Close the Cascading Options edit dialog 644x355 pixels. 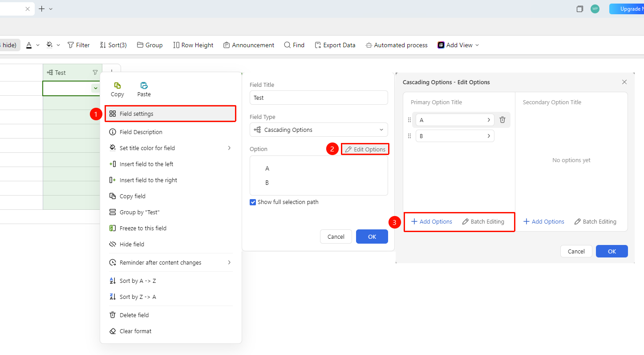pos(624,82)
